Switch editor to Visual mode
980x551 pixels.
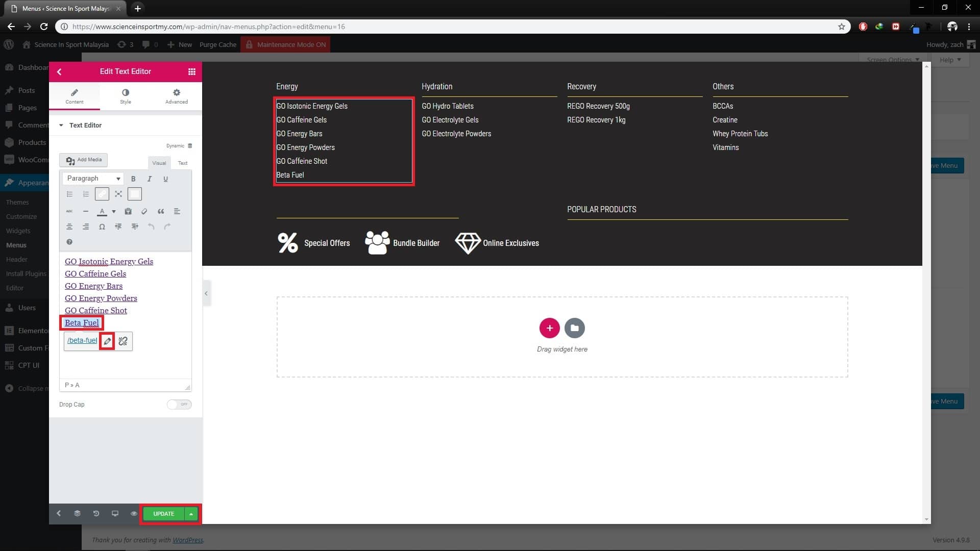pos(159,163)
